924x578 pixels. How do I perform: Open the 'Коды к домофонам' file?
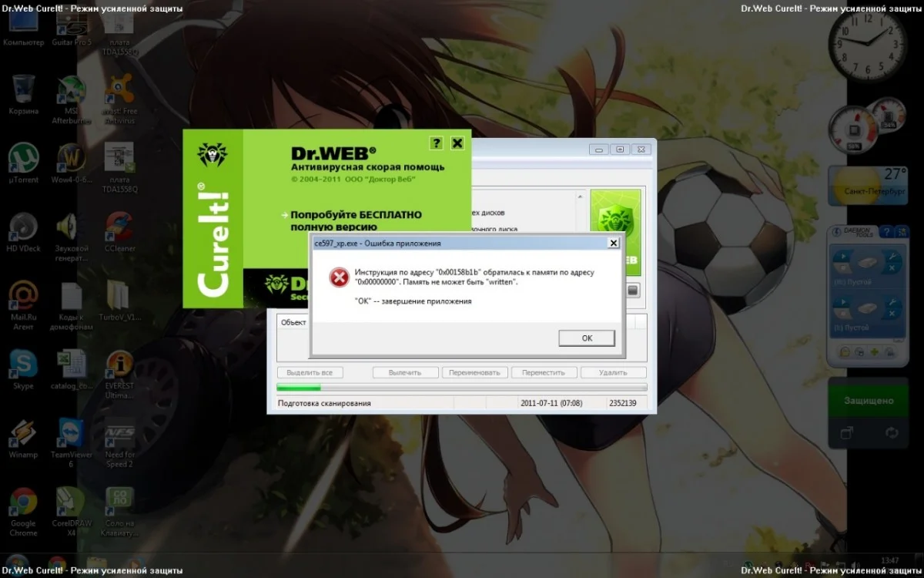70,305
